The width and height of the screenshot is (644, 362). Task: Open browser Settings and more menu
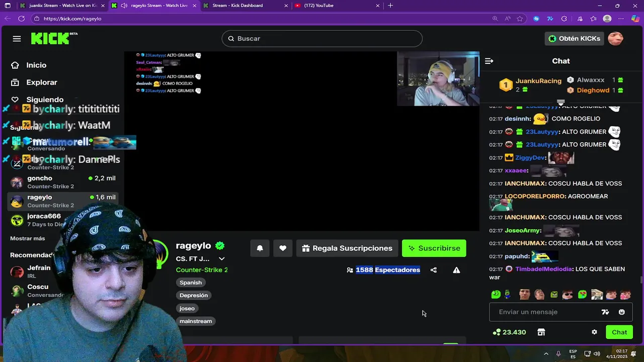[622, 19]
